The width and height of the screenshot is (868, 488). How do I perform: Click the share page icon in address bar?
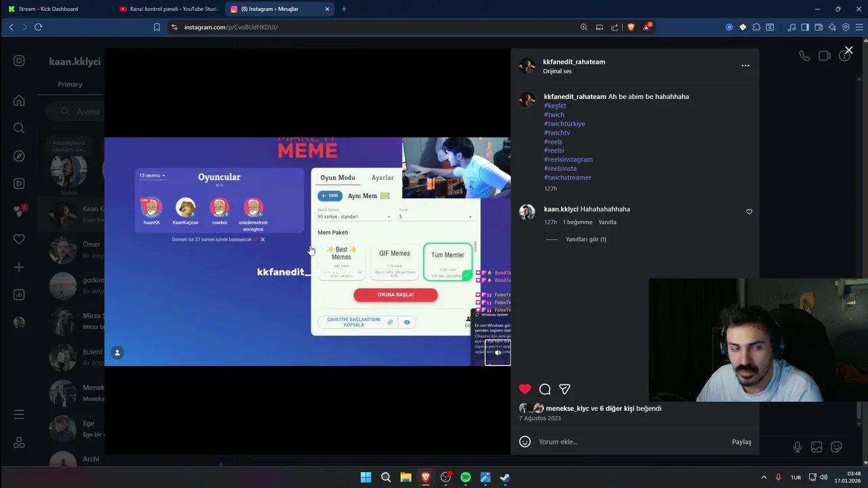(x=614, y=27)
